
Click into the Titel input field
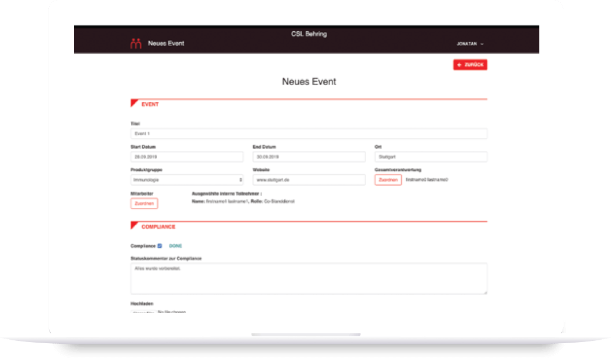(309, 133)
